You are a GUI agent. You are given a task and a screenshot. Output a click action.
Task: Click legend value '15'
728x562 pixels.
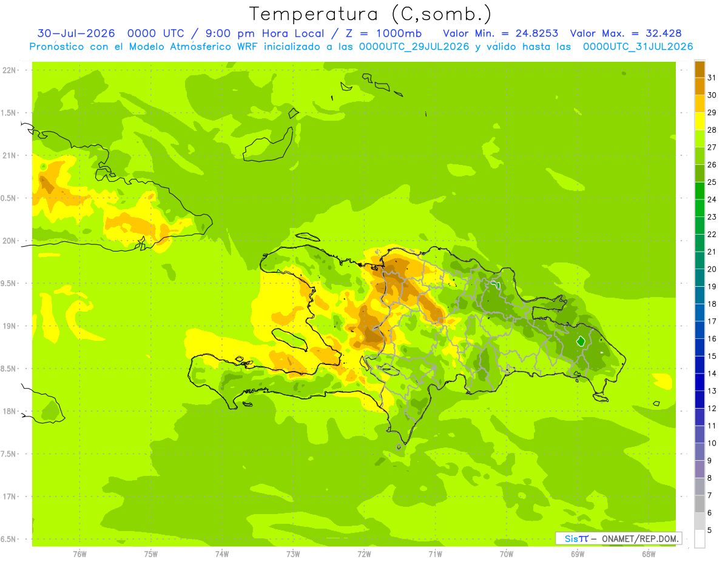pos(712,356)
